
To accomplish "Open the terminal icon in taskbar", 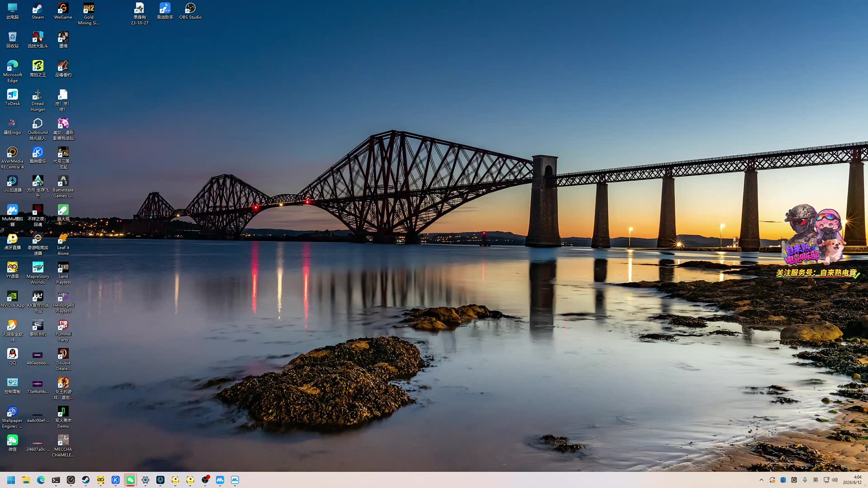I will point(56,480).
